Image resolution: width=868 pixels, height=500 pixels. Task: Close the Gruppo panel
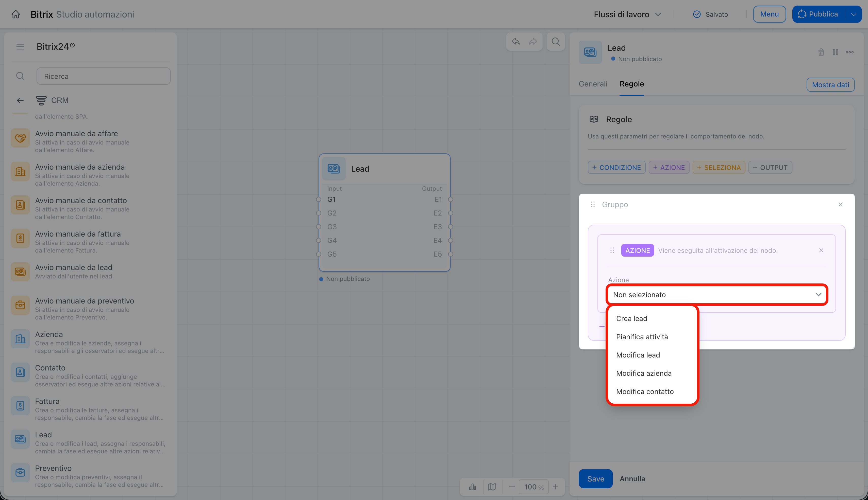pyautogui.click(x=841, y=204)
